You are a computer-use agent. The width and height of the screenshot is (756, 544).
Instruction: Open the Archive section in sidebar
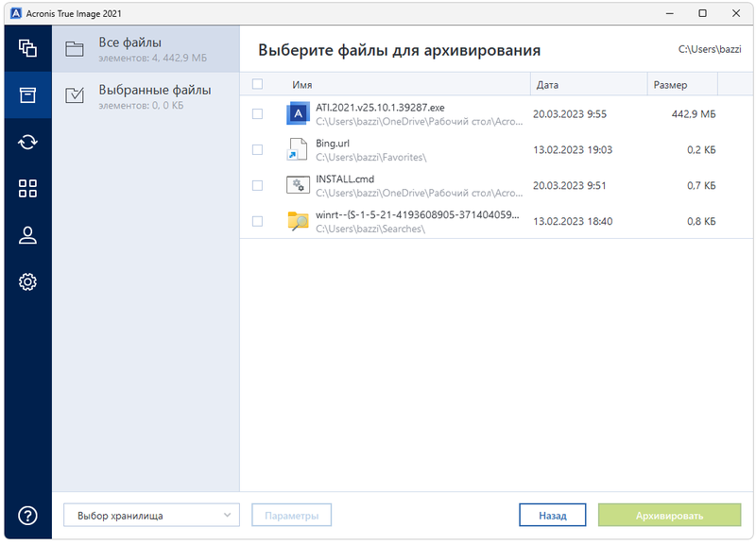tap(27, 95)
